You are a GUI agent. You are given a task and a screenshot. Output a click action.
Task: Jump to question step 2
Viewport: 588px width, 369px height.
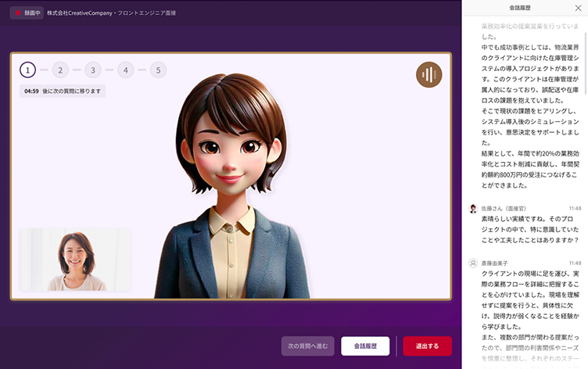[60, 70]
